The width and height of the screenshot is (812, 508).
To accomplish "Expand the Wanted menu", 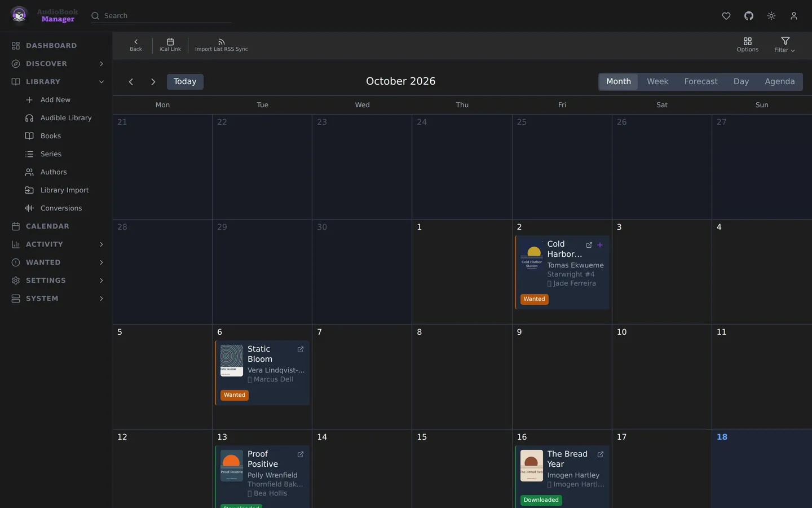I will (56, 262).
